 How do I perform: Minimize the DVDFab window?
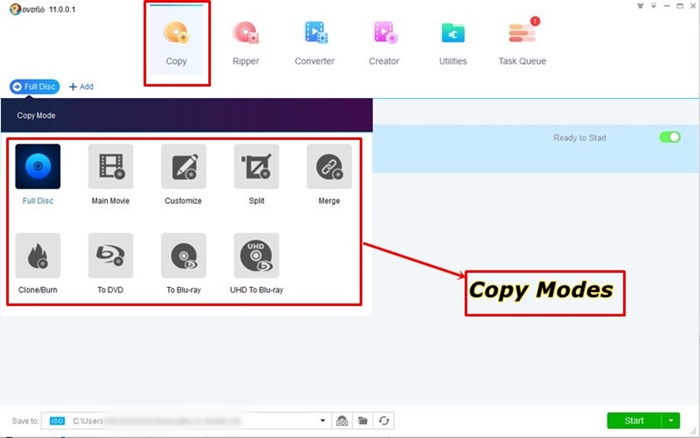point(667,6)
